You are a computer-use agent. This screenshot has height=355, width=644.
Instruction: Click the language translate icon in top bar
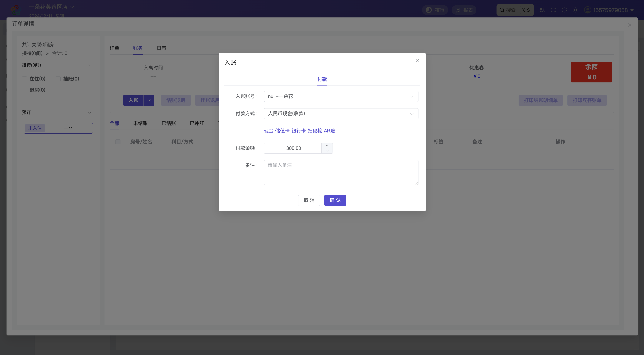click(x=542, y=10)
